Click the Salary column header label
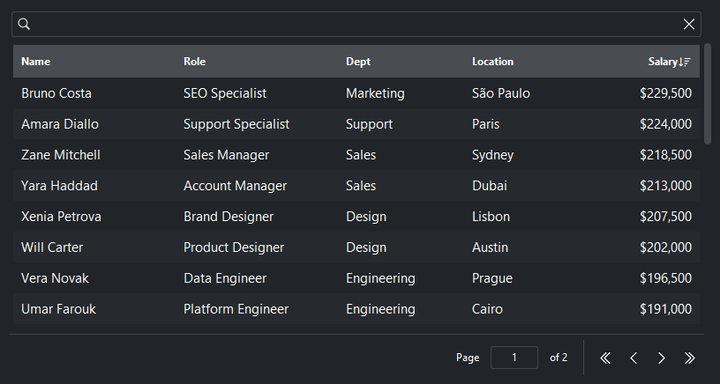 tap(663, 62)
